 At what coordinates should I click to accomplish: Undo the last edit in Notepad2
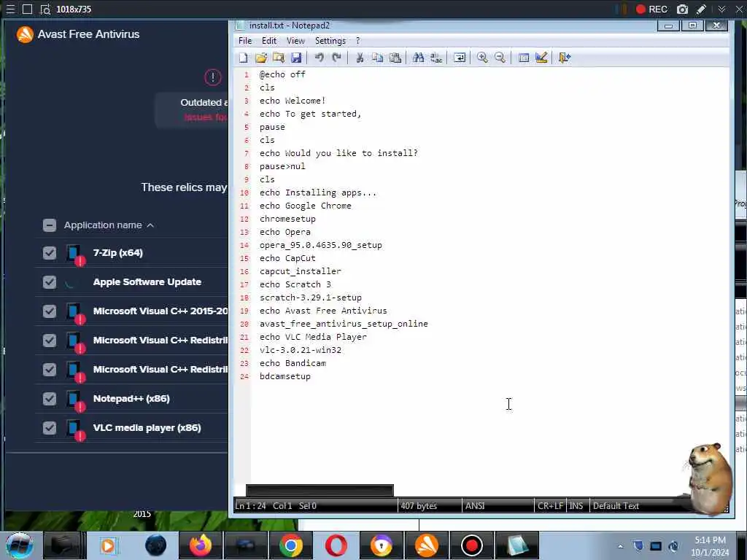[x=320, y=58]
